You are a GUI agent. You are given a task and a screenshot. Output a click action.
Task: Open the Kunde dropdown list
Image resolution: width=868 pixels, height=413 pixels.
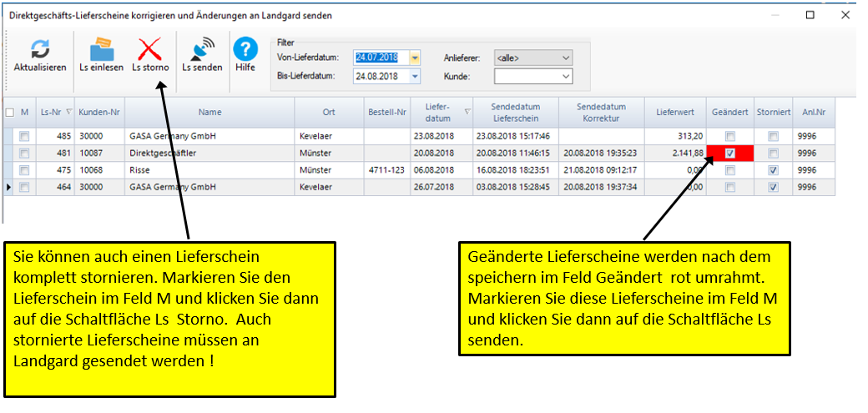(x=566, y=76)
